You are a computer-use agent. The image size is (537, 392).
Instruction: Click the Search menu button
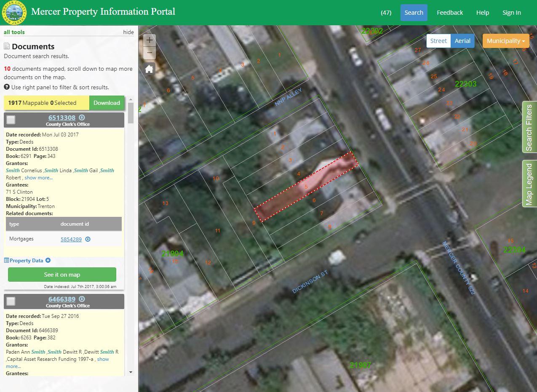pos(414,13)
